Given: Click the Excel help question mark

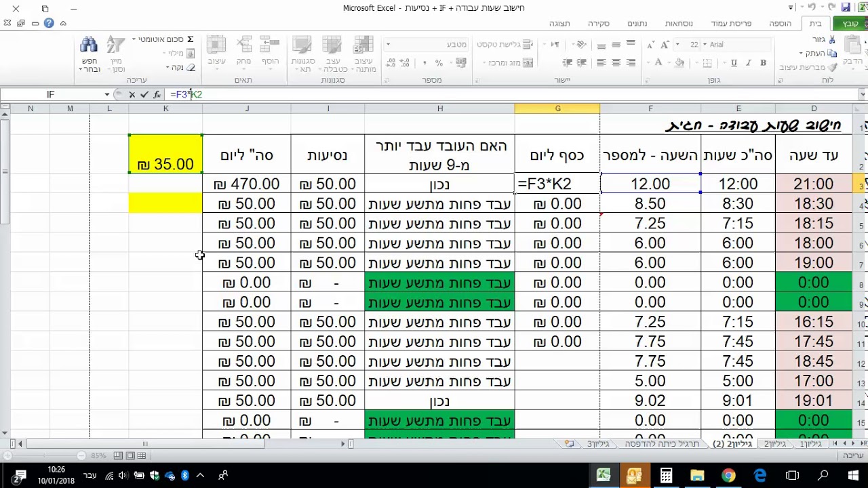Looking at the screenshot, I should 49,23.
